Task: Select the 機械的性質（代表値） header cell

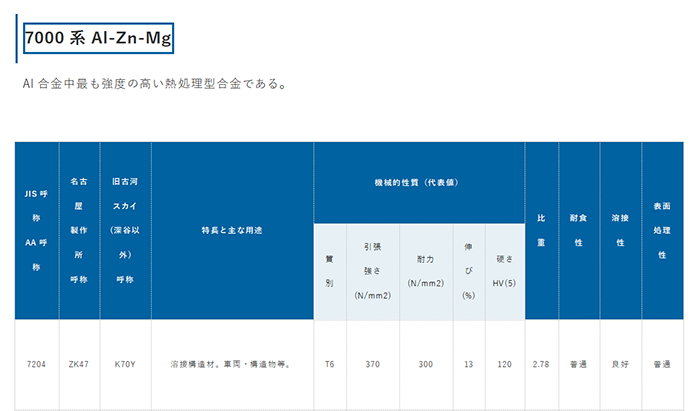Action: 419,183
